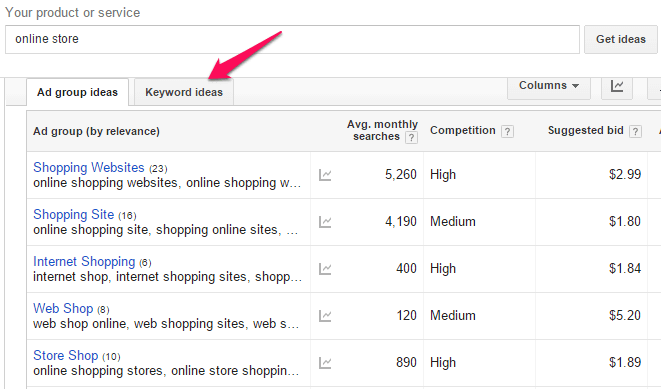Select the $2.99 suggested bid
Screen dimensions: 661x389
point(625,174)
